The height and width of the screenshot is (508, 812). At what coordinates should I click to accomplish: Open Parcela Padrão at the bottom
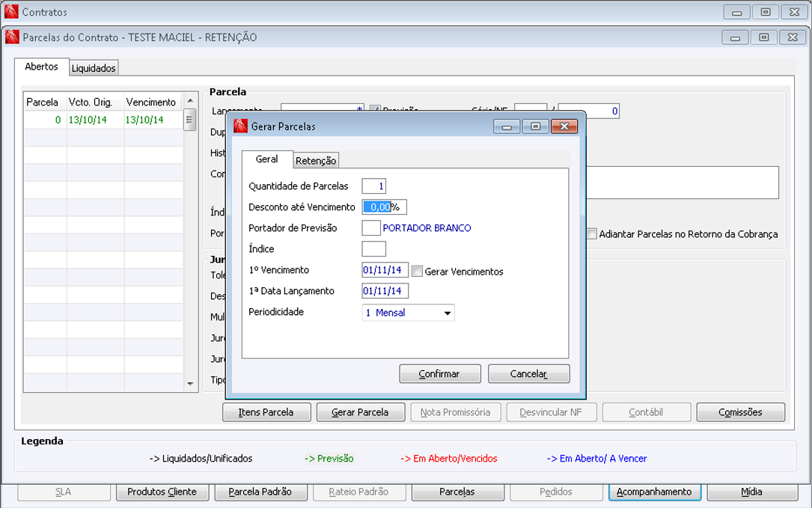(x=260, y=492)
